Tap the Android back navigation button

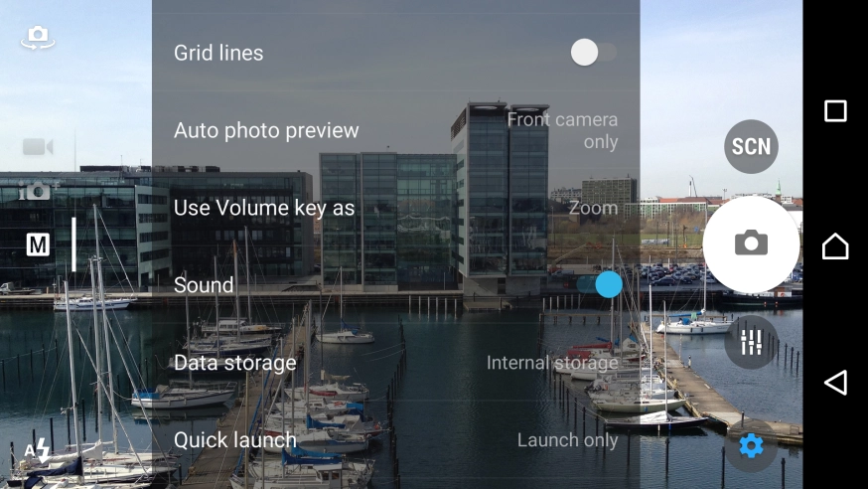click(835, 382)
